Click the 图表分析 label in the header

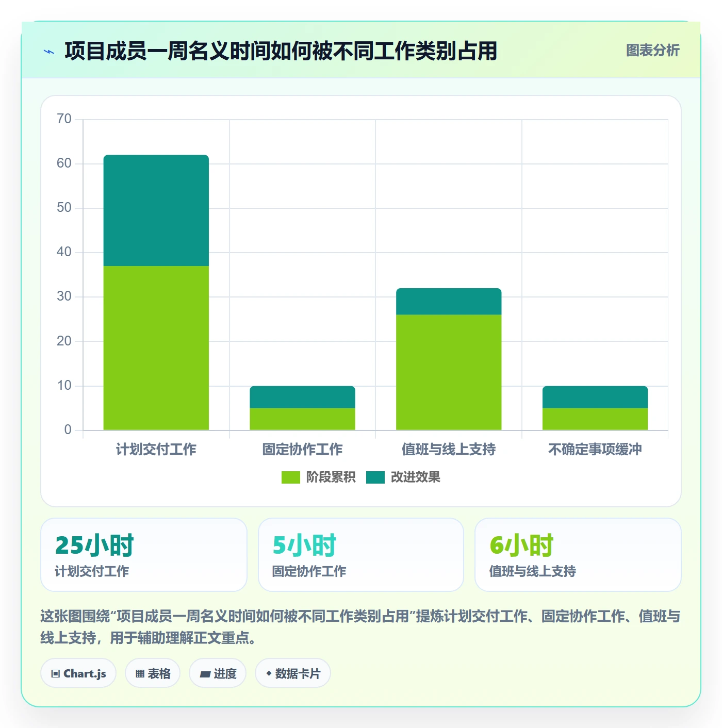652,51
